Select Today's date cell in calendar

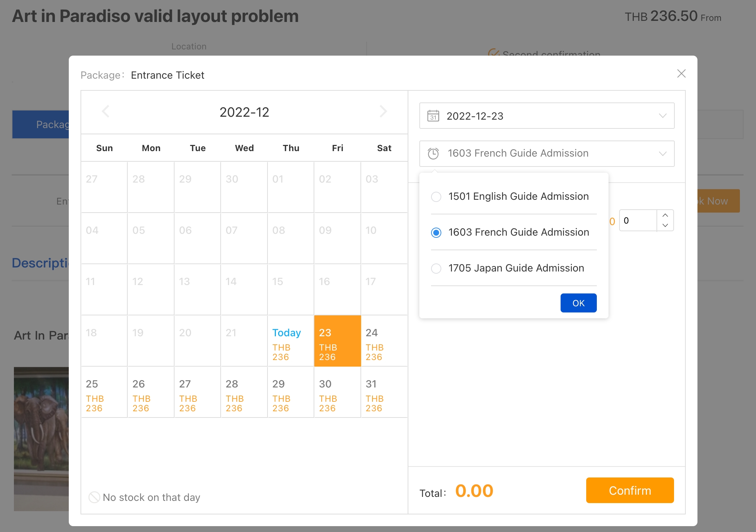click(291, 341)
